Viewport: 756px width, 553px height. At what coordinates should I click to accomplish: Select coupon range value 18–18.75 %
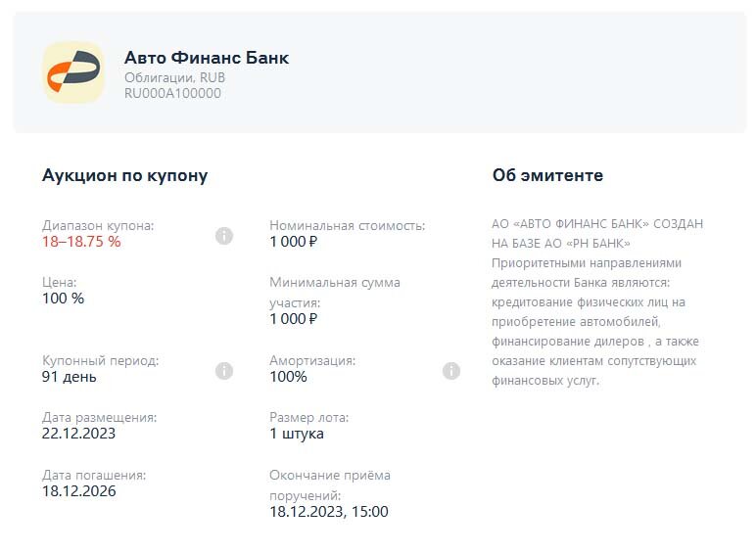coord(81,242)
